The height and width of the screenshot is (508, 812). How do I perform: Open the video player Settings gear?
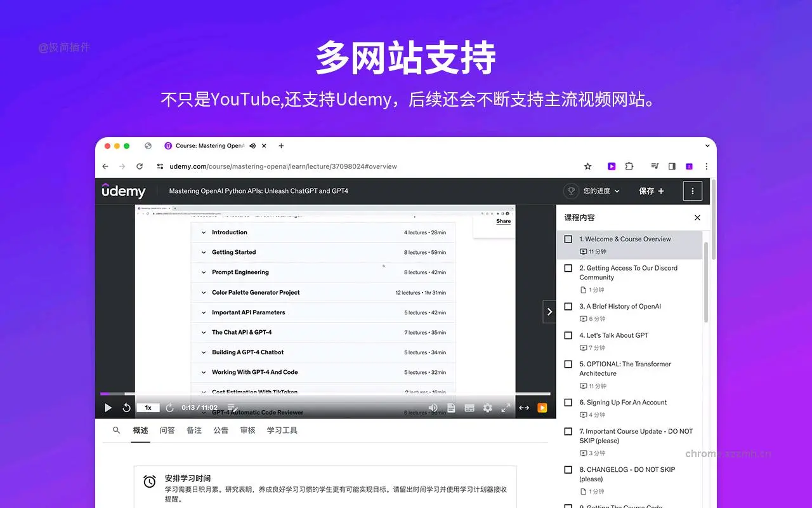tap(487, 408)
